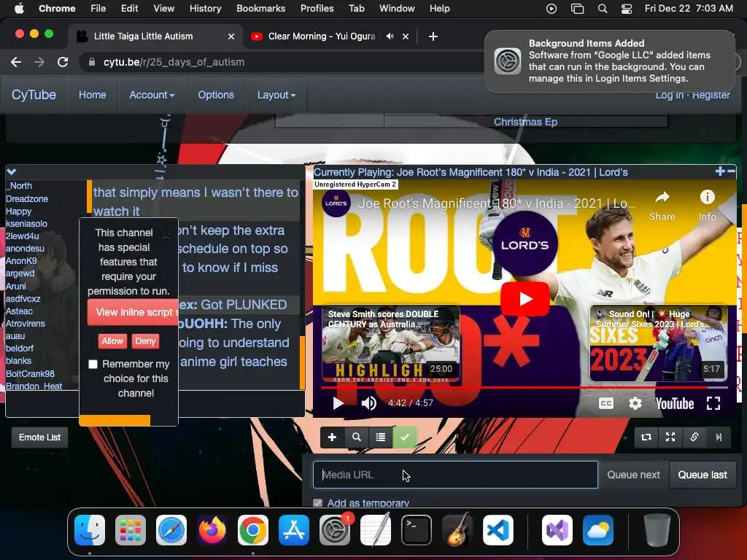Deny the channel script permission

[x=145, y=341]
